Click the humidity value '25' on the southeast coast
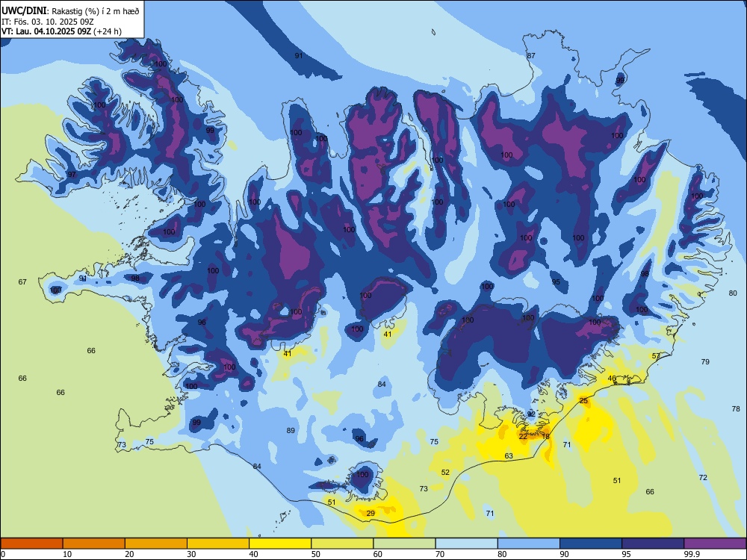This screenshot has width=747, height=560. pos(583,401)
